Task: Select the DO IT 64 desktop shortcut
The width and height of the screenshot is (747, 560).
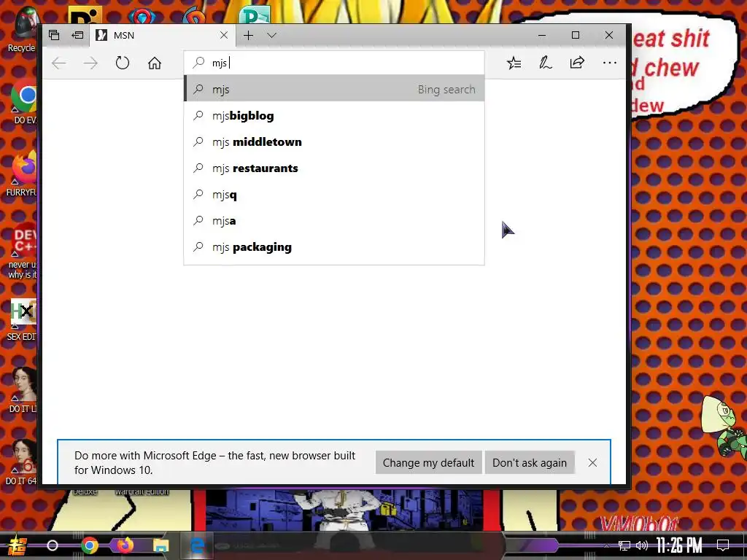Action: (22, 463)
